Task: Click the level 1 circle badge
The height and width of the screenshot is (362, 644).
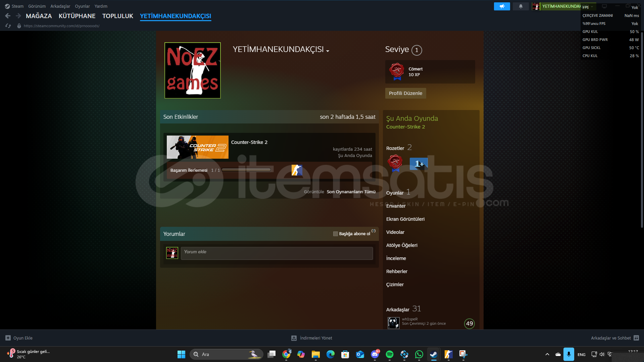Action: pos(417,50)
